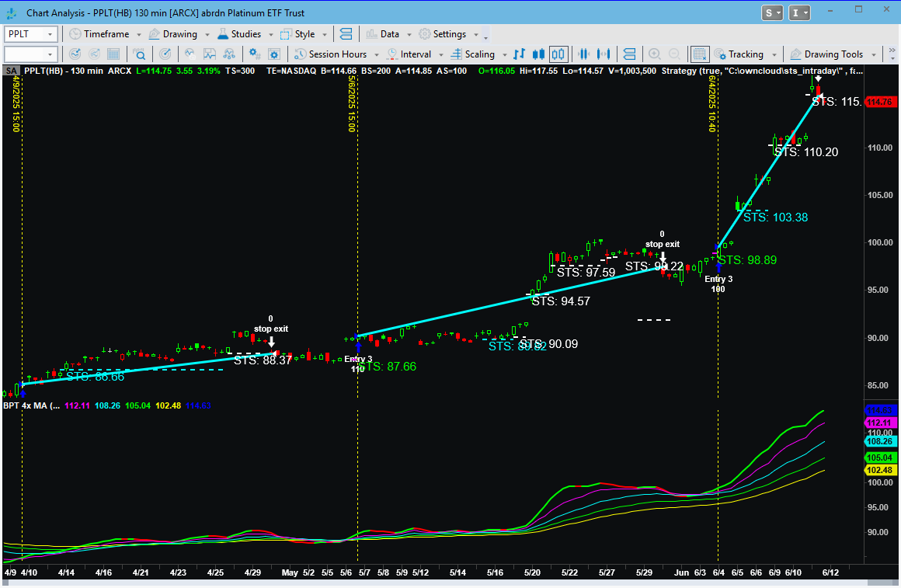Click the chart line in frame icon
This screenshot has height=588, width=901.
tap(210, 54)
